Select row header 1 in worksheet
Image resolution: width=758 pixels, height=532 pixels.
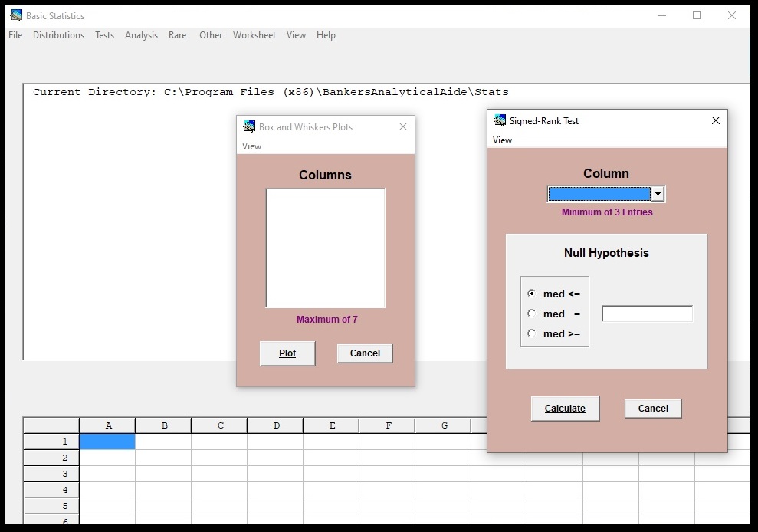coord(51,442)
